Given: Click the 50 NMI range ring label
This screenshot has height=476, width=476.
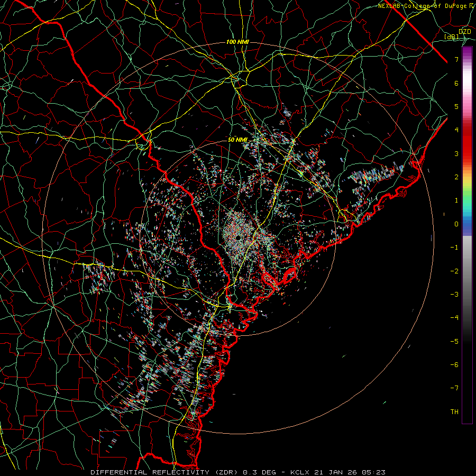Looking at the screenshot, I should coord(237,140).
